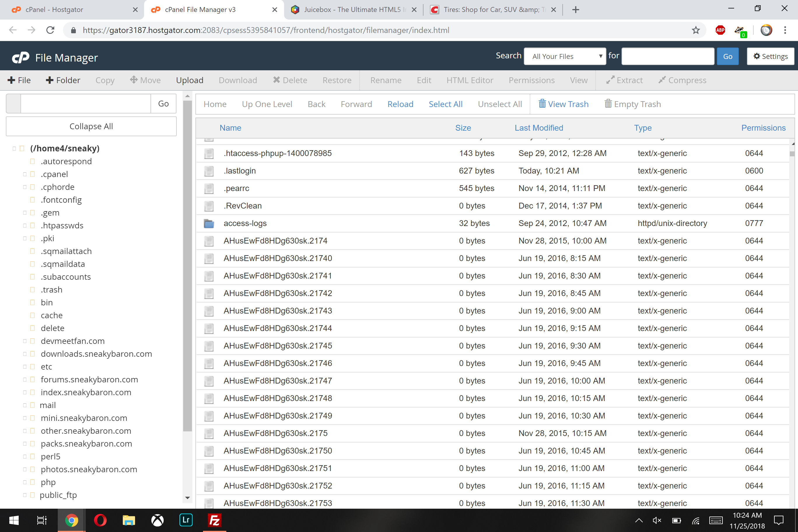Click the address bar URL
798x532 pixels.
pyautogui.click(x=266, y=30)
